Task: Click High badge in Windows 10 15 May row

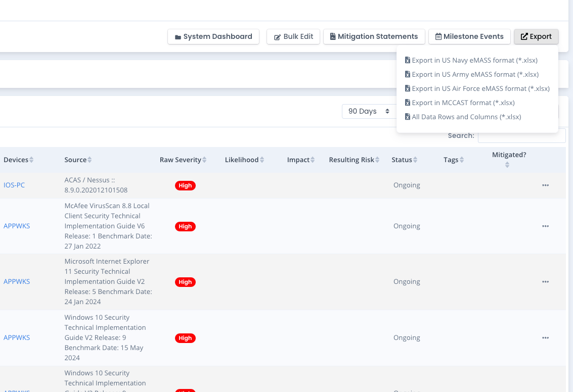Action: coord(185,338)
